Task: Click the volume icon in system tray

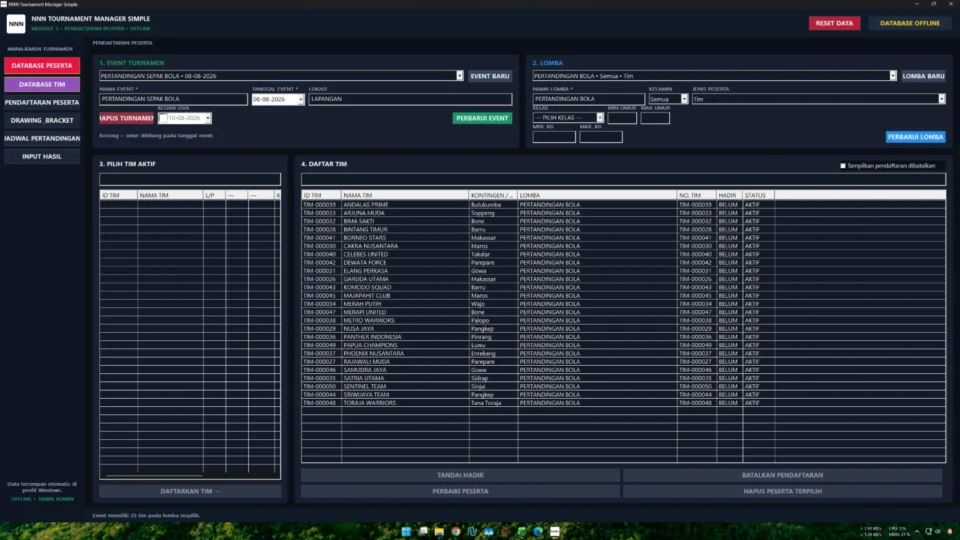Action: click(x=937, y=531)
